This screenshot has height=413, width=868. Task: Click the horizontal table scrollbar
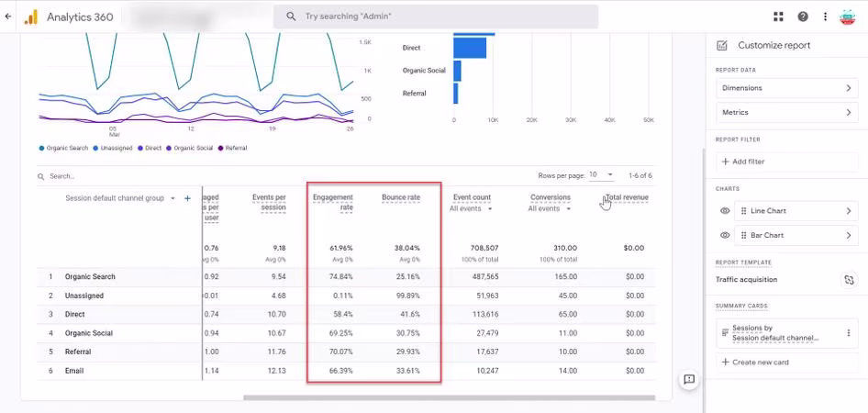coord(449,397)
